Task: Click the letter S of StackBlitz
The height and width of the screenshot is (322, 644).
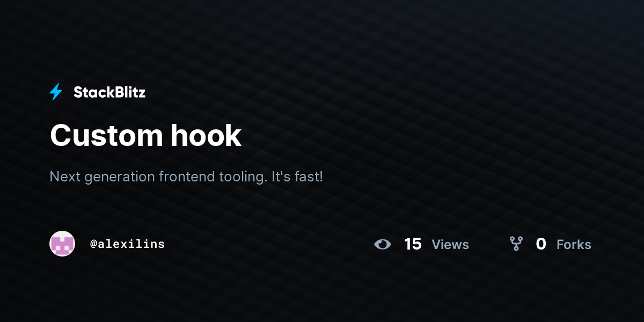Action: pos(78,92)
